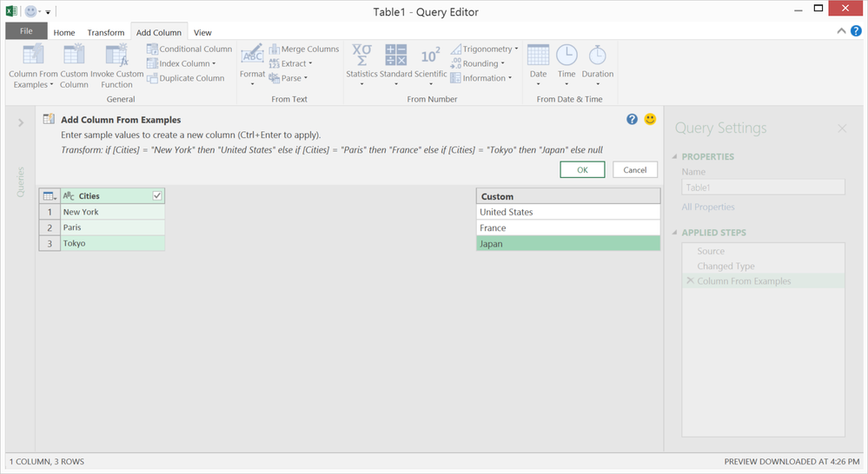This screenshot has height=474, width=868.
Task: Click the France example cell
Action: tap(568, 227)
